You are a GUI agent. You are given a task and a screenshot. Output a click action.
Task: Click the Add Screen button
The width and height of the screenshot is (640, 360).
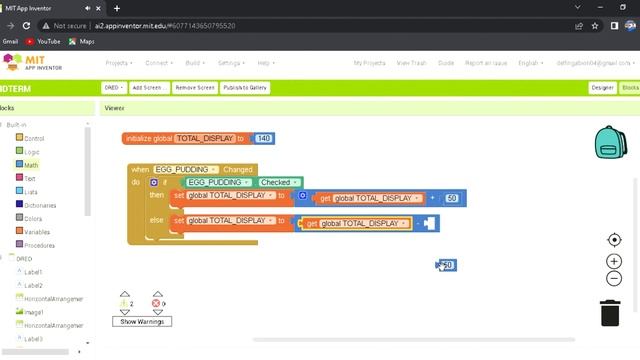(149, 88)
